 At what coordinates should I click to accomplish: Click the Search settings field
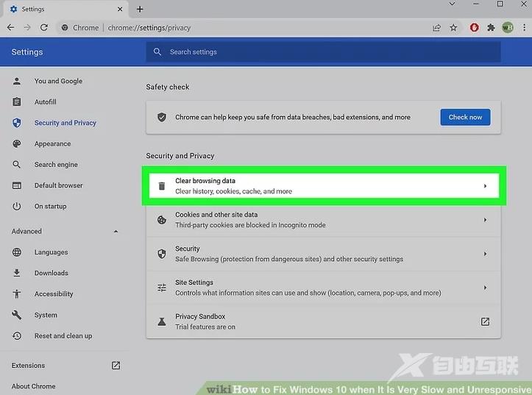[x=323, y=52]
